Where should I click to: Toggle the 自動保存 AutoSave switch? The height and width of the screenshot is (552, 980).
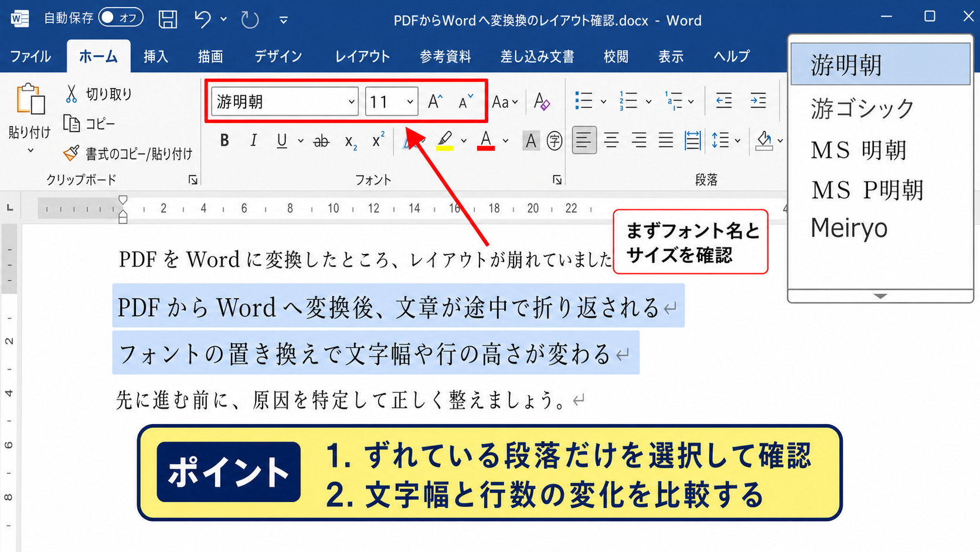(121, 18)
